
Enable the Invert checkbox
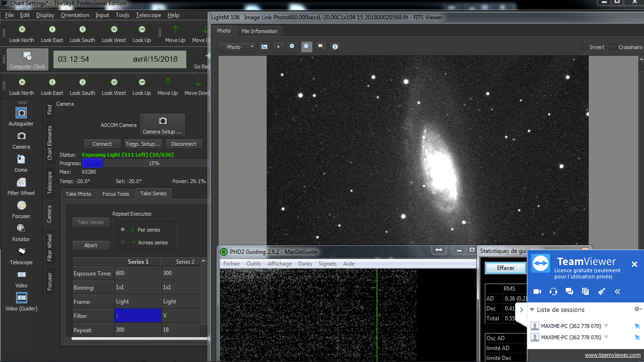585,47
